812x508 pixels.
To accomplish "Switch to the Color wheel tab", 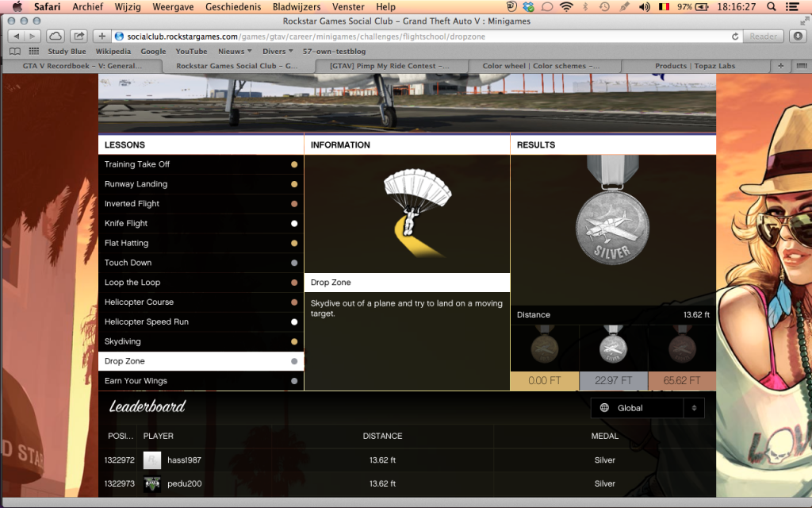I will pyautogui.click(x=541, y=66).
